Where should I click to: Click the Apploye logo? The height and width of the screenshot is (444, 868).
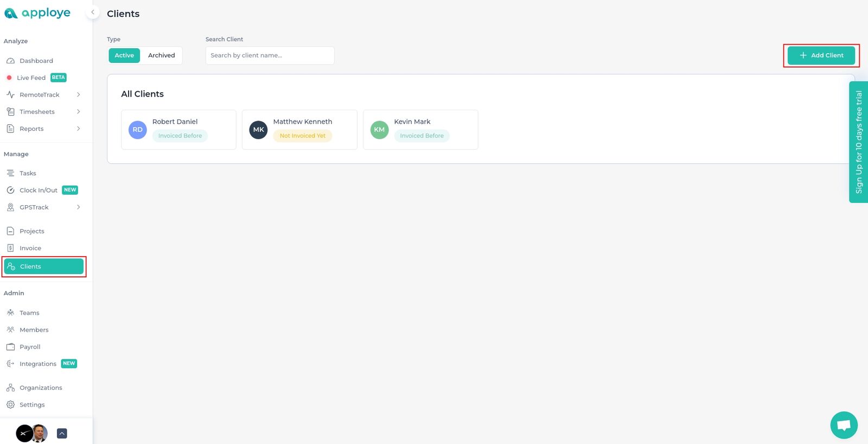pyautogui.click(x=37, y=12)
